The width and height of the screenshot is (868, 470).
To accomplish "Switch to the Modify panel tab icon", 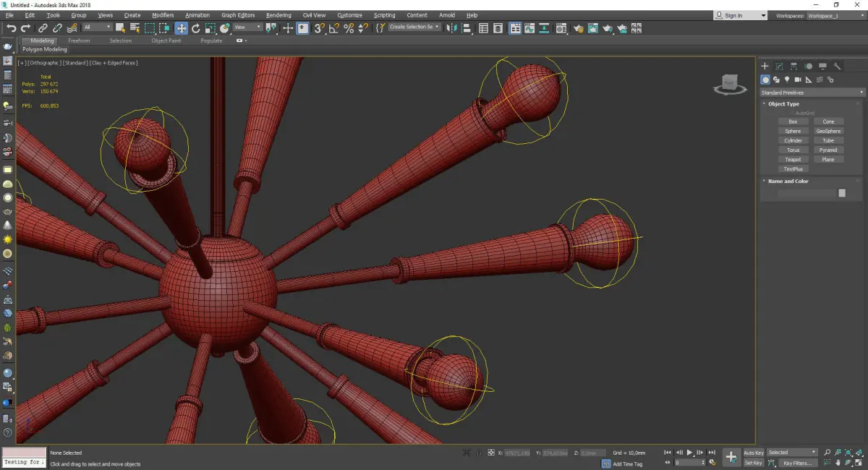I will tap(779, 67).
